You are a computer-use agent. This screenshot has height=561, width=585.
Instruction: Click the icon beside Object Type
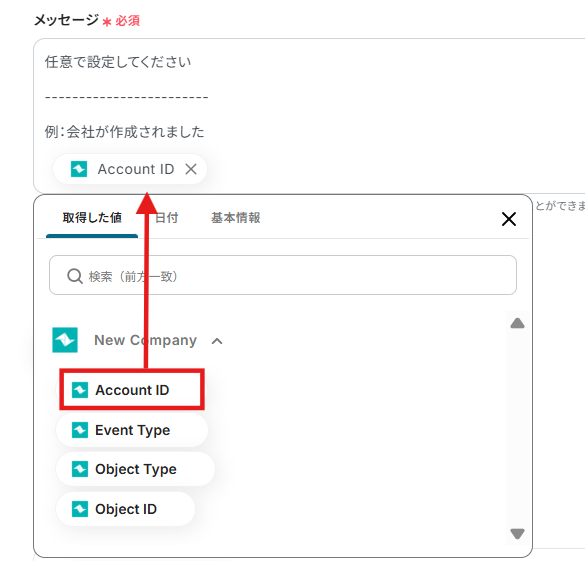[x=80, y=469]
